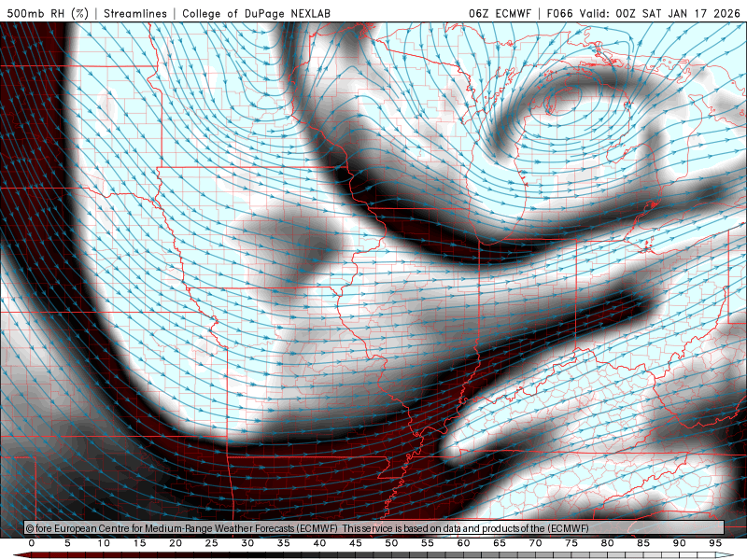Select the '20' label on the color scale

coord(176,543)
